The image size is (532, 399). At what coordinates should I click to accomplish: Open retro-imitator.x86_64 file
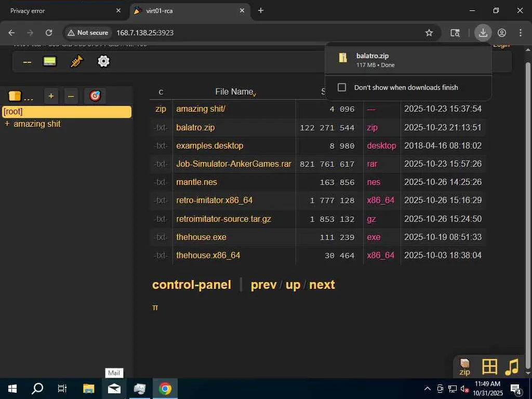pyautogui.click(x=215, y=200)
